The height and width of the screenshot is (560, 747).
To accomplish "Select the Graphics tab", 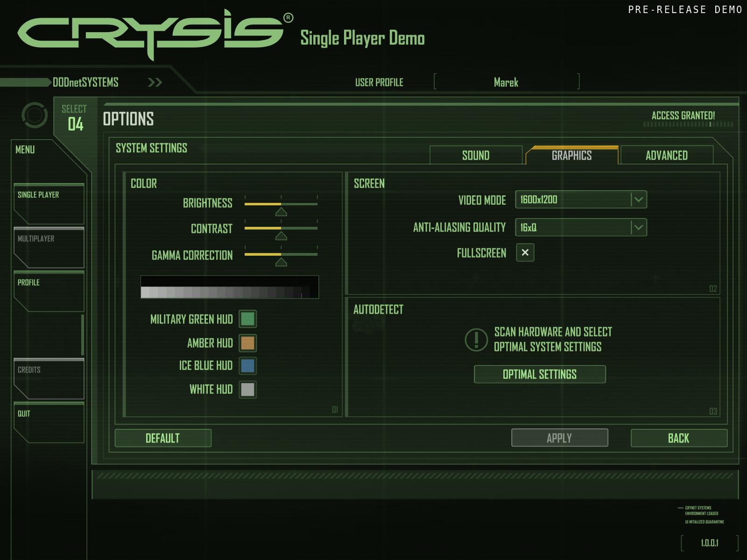I will pos(572,155).
